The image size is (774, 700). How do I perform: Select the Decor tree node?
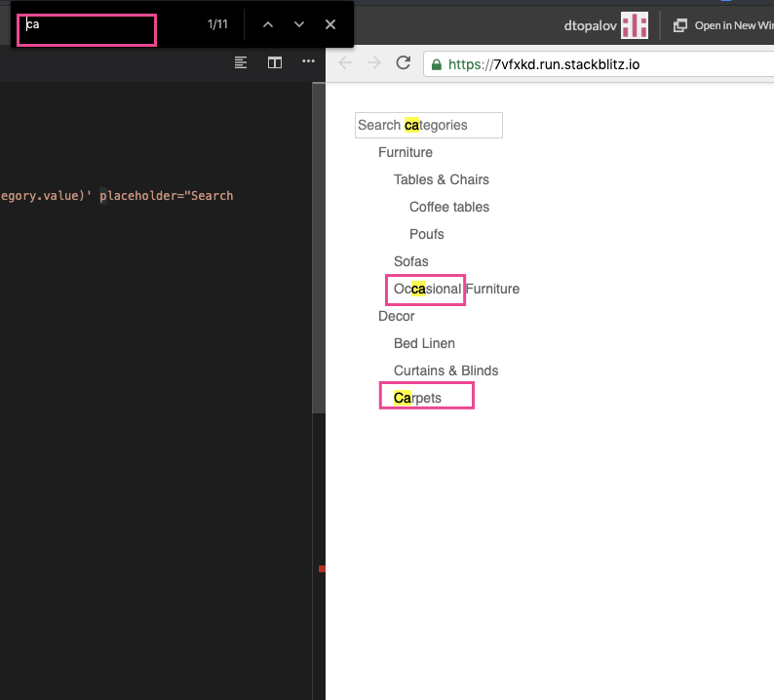[x=397, y=316]
